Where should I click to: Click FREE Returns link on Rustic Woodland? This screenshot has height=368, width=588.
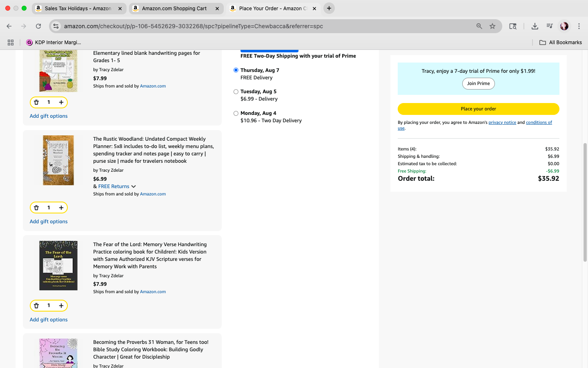(x=114, y=186)
